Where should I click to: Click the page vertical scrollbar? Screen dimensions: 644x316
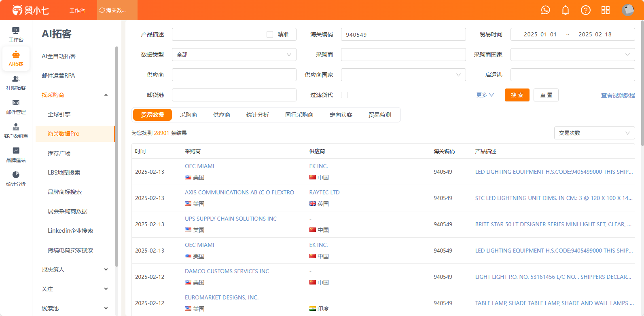(x=642, y=83)
